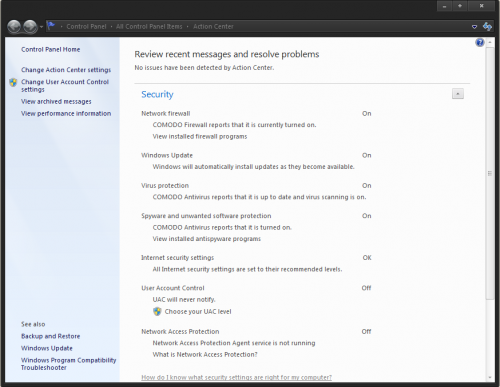Click shield icon next to Choose your UAC level
Image resolution: width=500 pixels, height=387 pixels.
point(157,311)
